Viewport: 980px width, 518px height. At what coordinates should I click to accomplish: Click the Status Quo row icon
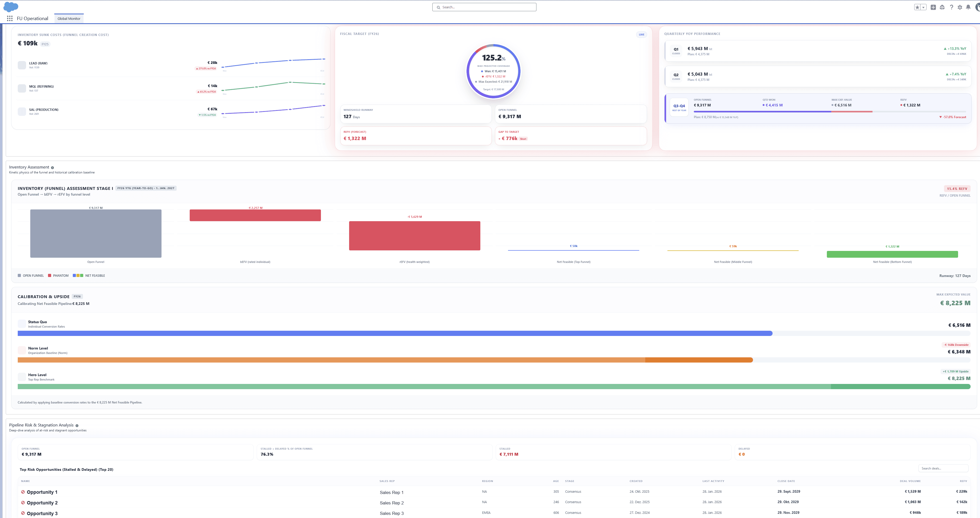tap(22, 324)
